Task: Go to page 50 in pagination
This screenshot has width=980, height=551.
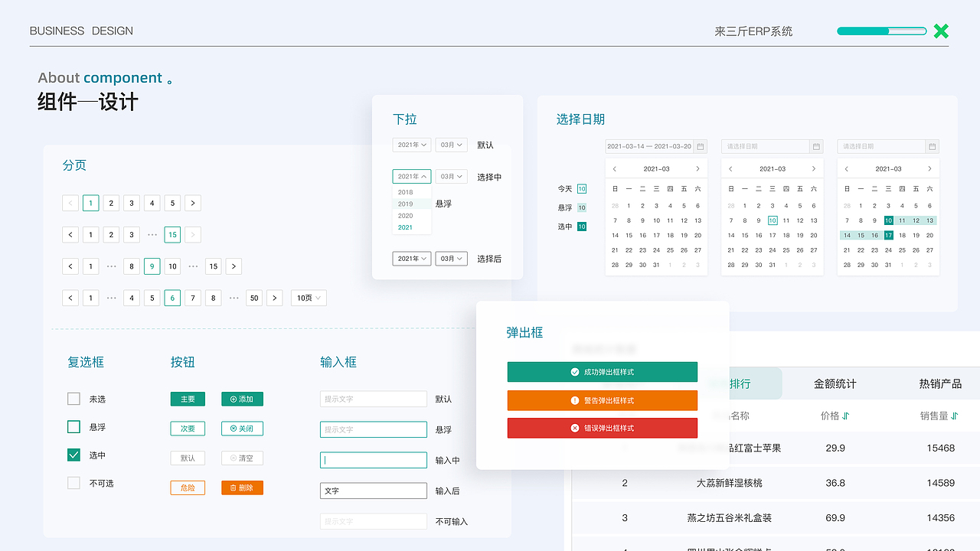Action: click(254, 298)
